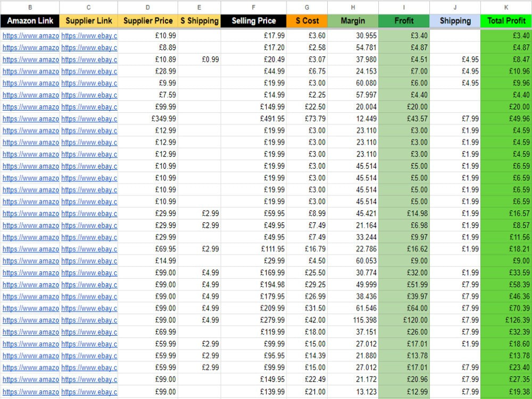Select column H by its letter header

[353, 7]
